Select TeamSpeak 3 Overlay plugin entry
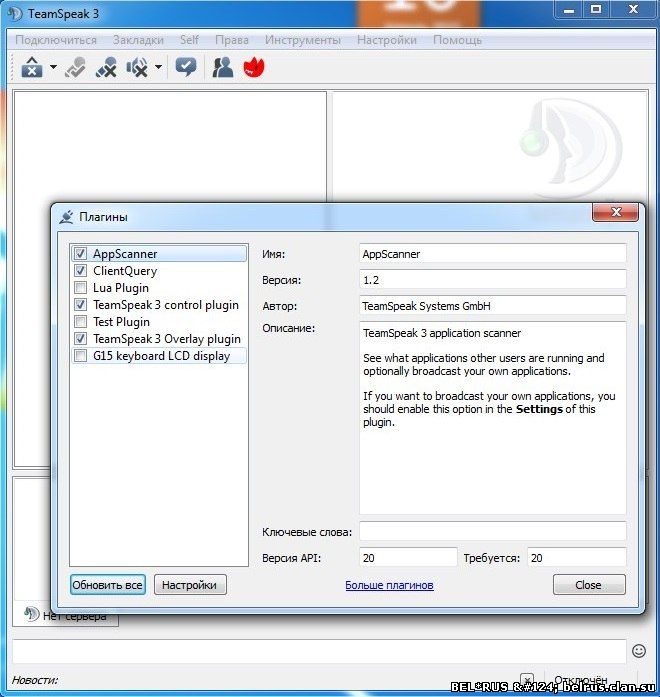 point(159,338)
